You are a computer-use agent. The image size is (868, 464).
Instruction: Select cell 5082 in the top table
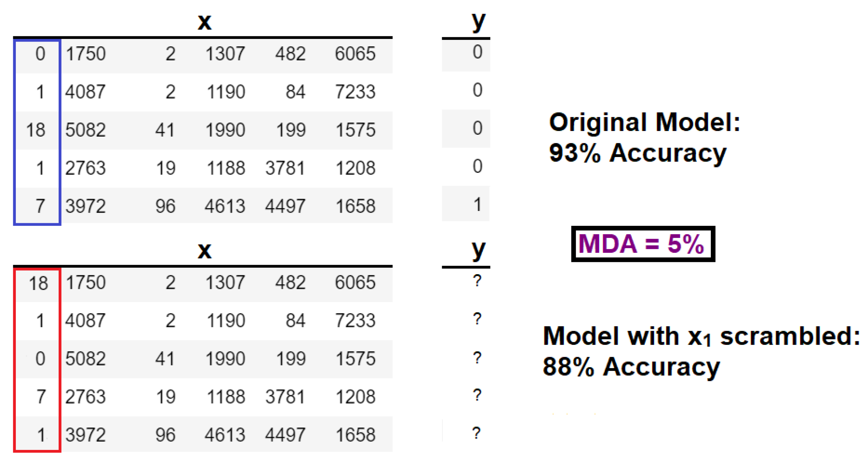pyautogui.click(x=85, y=130)
